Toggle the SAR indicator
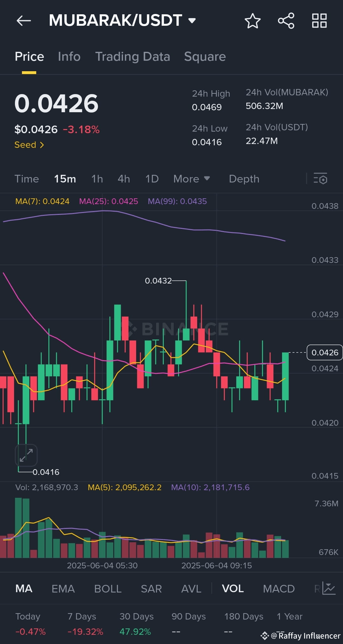The height and width of the screenshot is (644, 343). coord(151,589)
